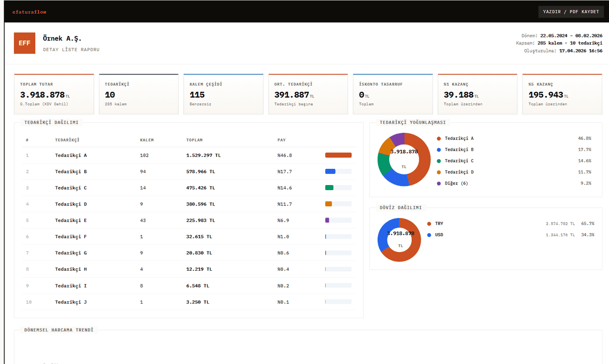Click the TEDARİKÇİ column header
Image resolution: width=609 pixels, height=364 pixels.
pyautogui.click(x=67, y=140)
